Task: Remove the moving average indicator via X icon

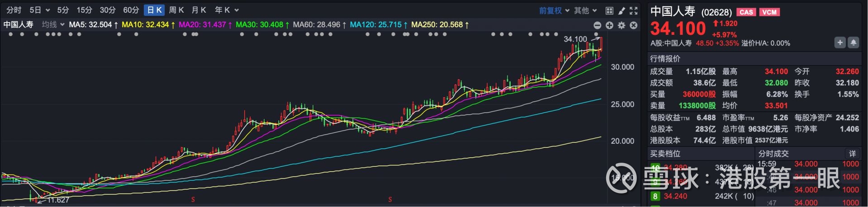Action: click(x=634, y=25)
